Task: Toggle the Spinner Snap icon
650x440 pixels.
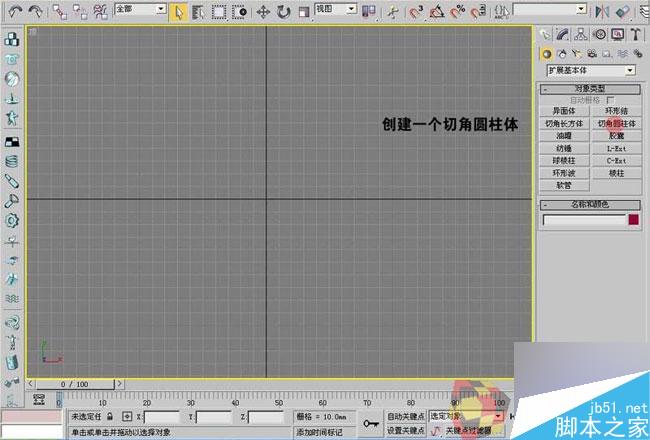Action: [x=478, y=12]
